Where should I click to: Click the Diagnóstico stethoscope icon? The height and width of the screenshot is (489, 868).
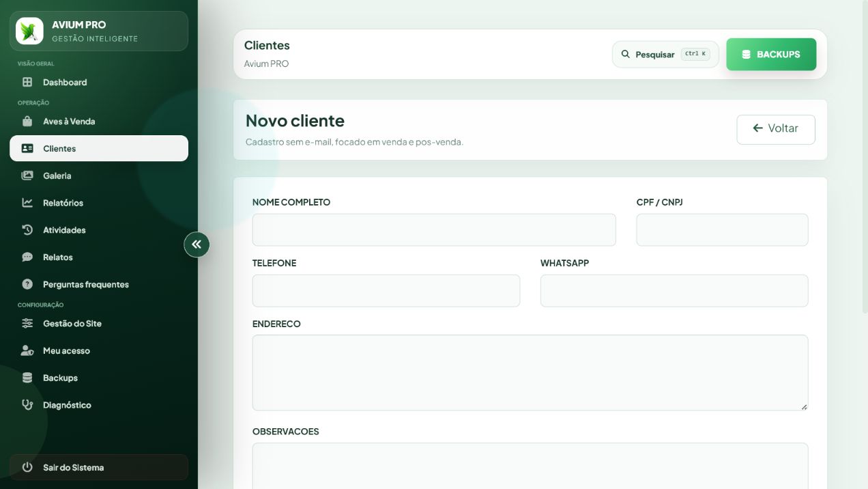(27, 405)
